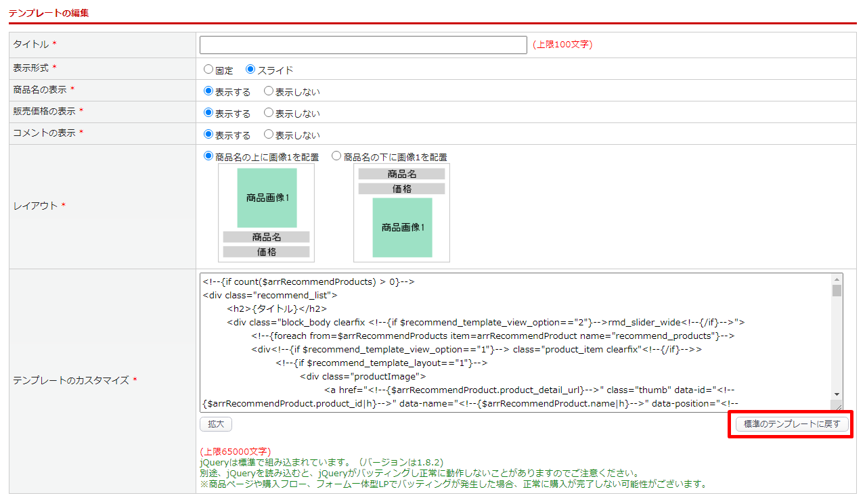Click the 標準のテンプレートに戻す button
The width and height of the screenshot is (865, 504).
point(791,424)
